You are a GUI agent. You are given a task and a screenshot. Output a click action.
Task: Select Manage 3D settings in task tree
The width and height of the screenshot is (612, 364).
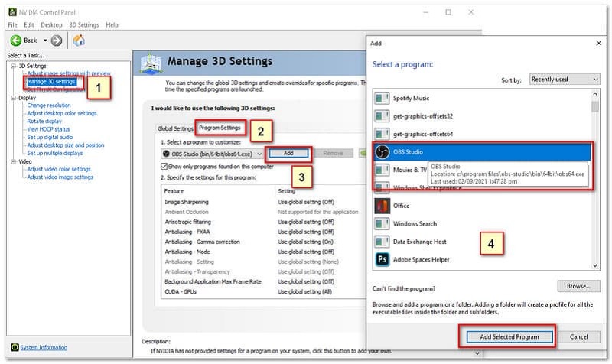[x=51, y=82]
